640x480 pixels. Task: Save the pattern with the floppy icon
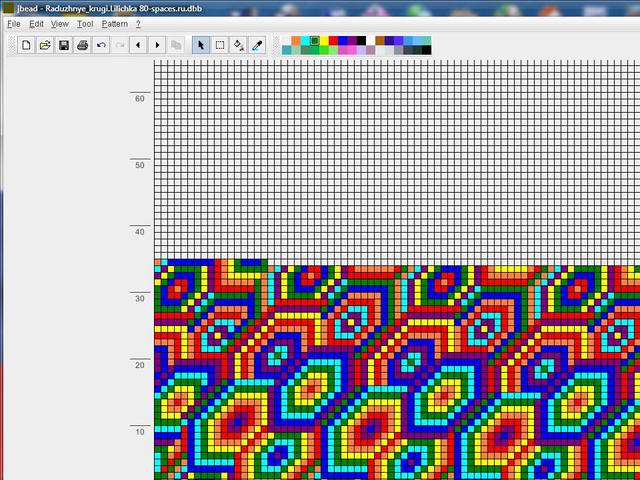point(64,45)
